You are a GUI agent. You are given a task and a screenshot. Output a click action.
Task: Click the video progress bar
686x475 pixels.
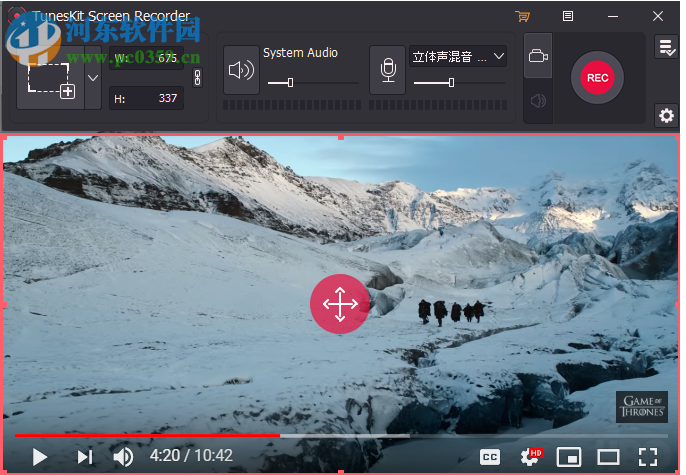coord(341,436)
